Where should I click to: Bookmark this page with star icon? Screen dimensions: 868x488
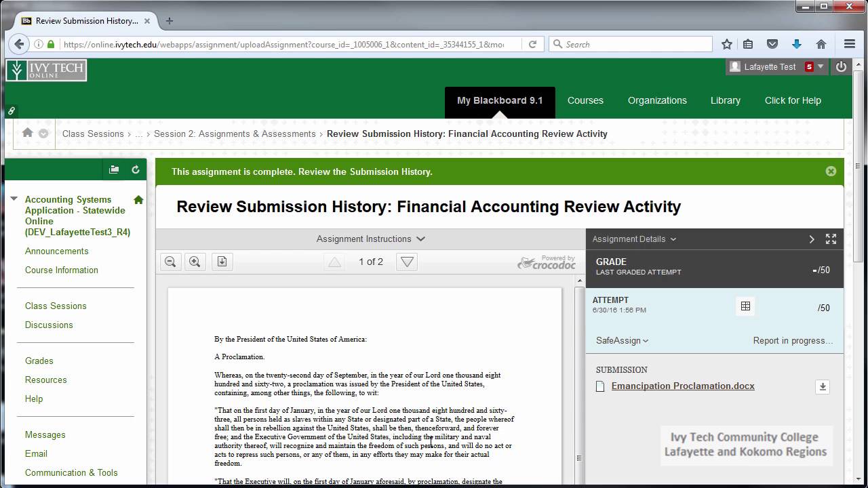point(727,44)
